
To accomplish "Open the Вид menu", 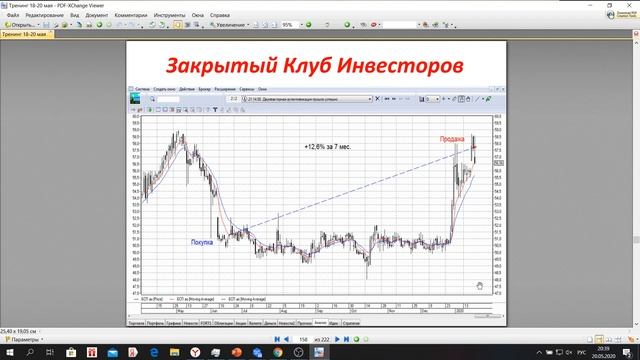I will tap(74, 15).
